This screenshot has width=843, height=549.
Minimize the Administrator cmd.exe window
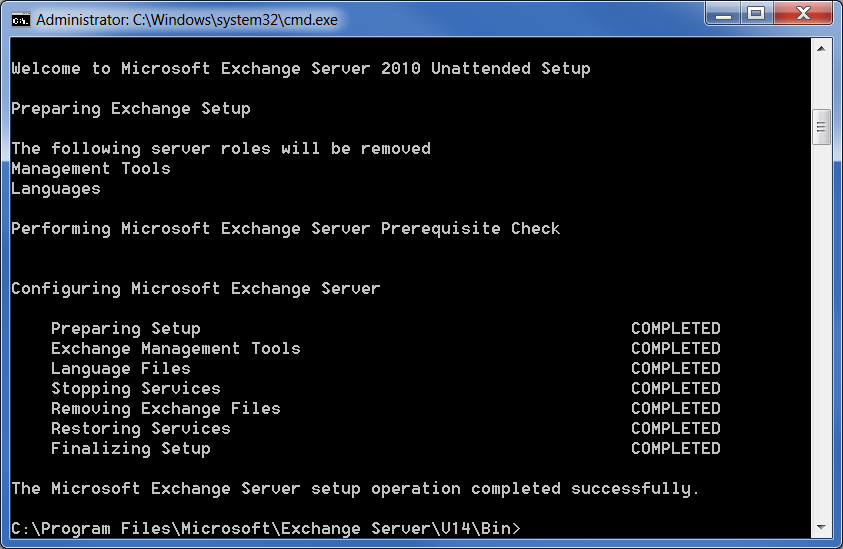tap(723, 13)
